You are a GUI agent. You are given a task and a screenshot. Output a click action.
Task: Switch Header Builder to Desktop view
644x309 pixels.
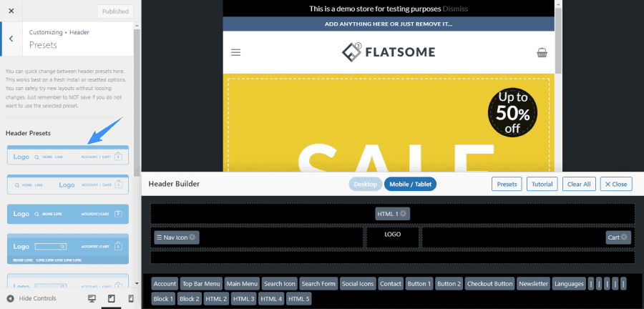pos(365,185)
